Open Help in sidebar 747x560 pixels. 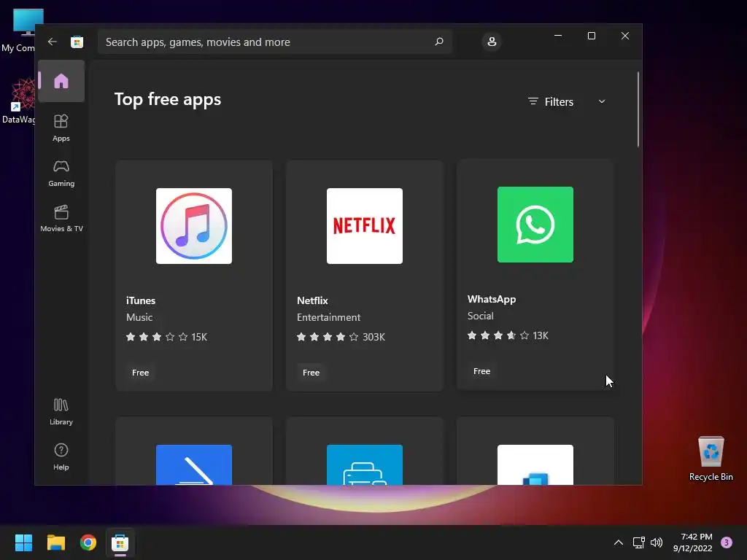tap(61, 456)
